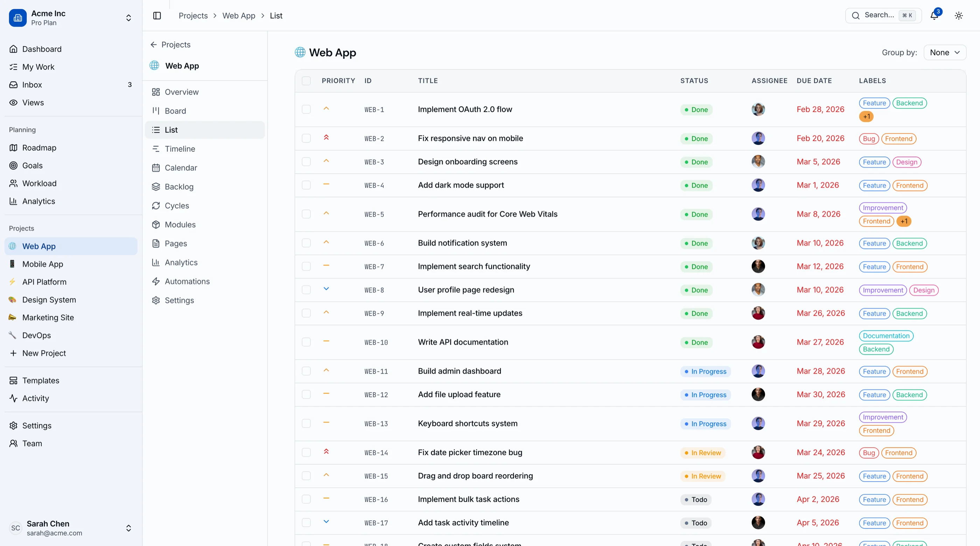Click the Web App breadcrumb
The width and height of the screenshot is (980, 546).
click(x=239, y=16)
